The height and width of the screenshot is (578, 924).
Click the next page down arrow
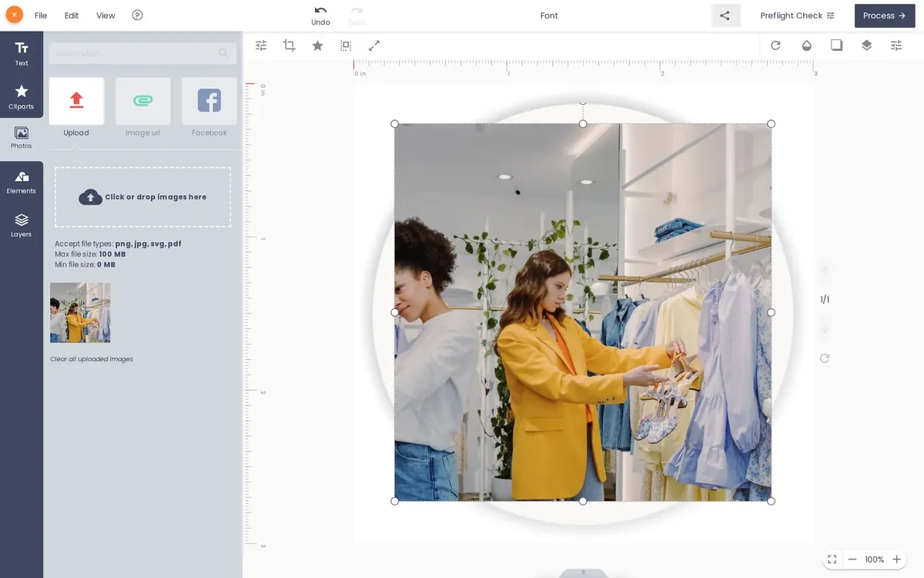[x=825, y=328]
